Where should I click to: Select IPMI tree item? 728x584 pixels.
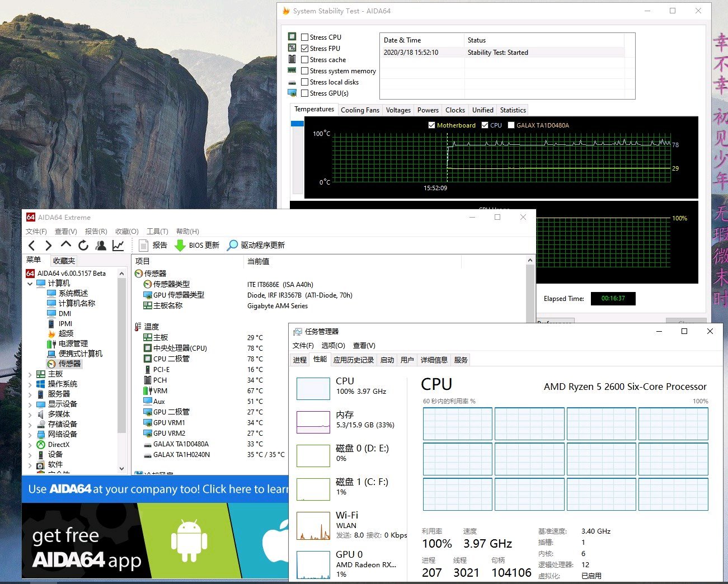65,323
